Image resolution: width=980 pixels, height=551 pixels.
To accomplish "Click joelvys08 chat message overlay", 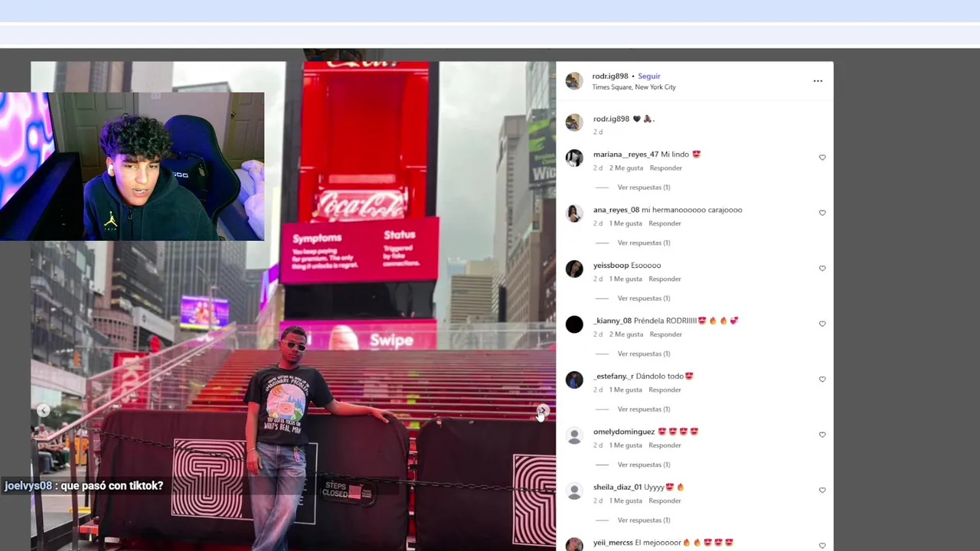I will [83, 486].
